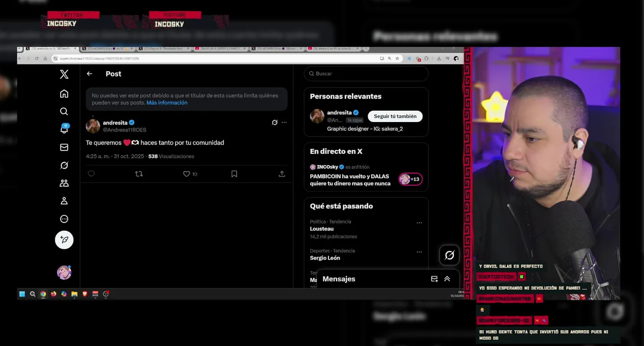Open browser downloads icon

439,58
